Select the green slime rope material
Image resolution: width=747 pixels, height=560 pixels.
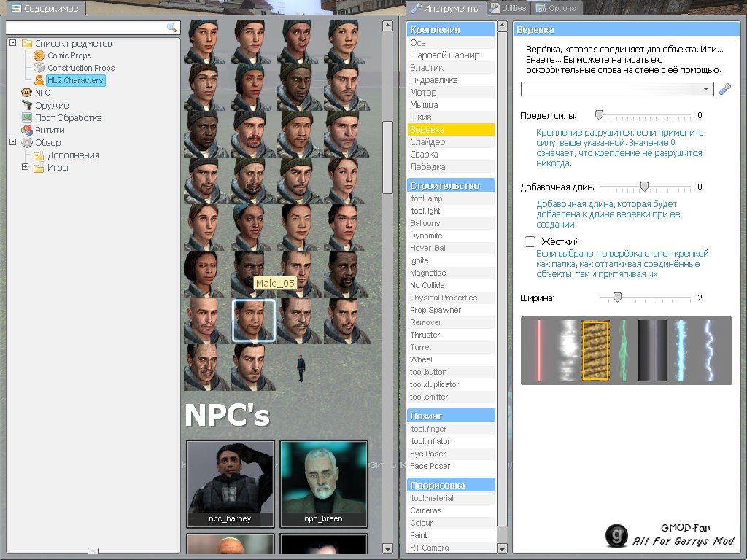click(623, 351)
